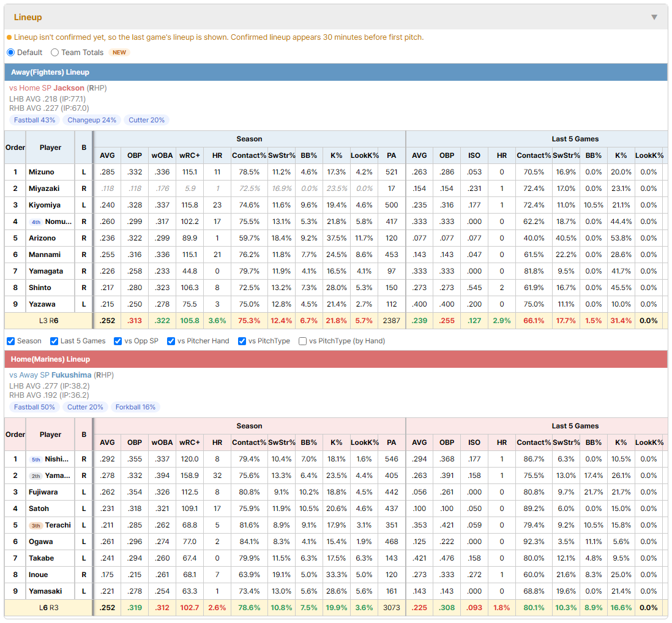Click the Cutter 20% tag under Fukushima

click(x=85, y=407)
